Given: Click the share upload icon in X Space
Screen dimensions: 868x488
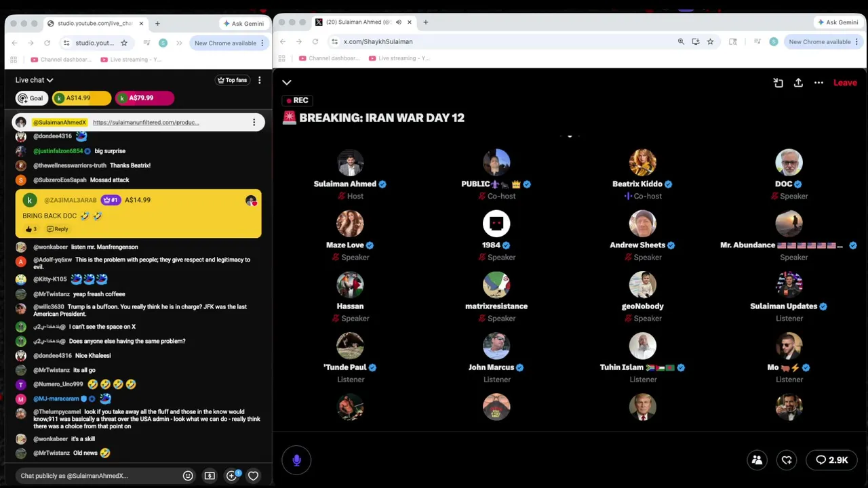Looking at the screenshot, I should pyautogui.click(x=798, y=83).
